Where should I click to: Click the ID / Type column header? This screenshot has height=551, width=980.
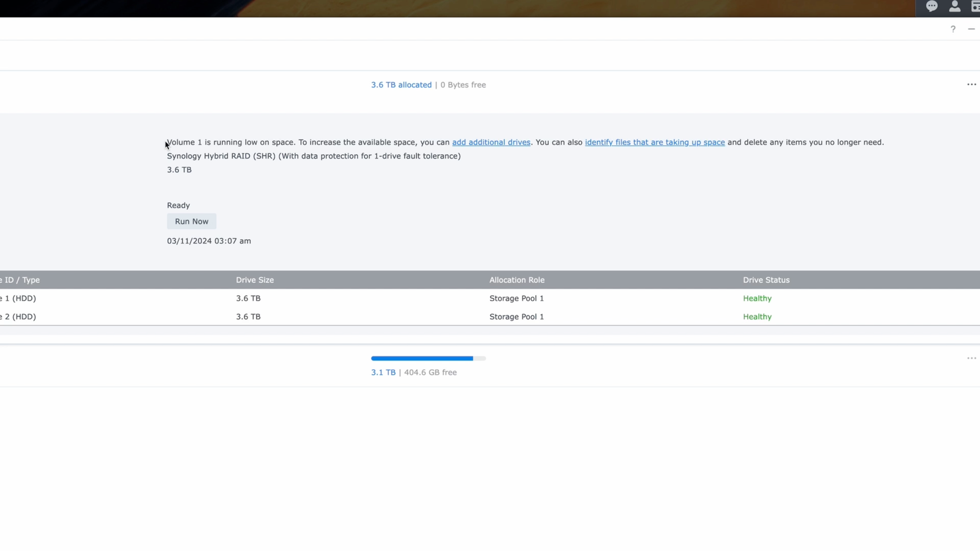[x=20, y=280]
